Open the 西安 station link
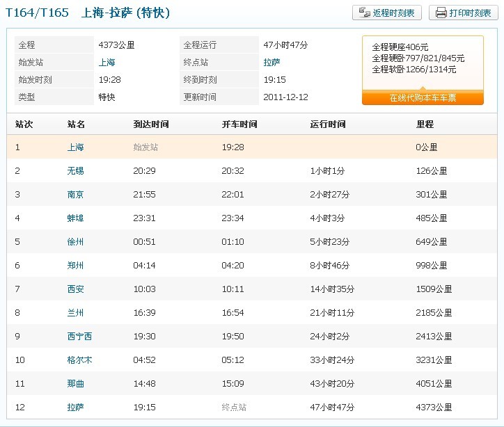Image resolution: width=504 pixels, height=427 pixels. (x=76, y=289)
